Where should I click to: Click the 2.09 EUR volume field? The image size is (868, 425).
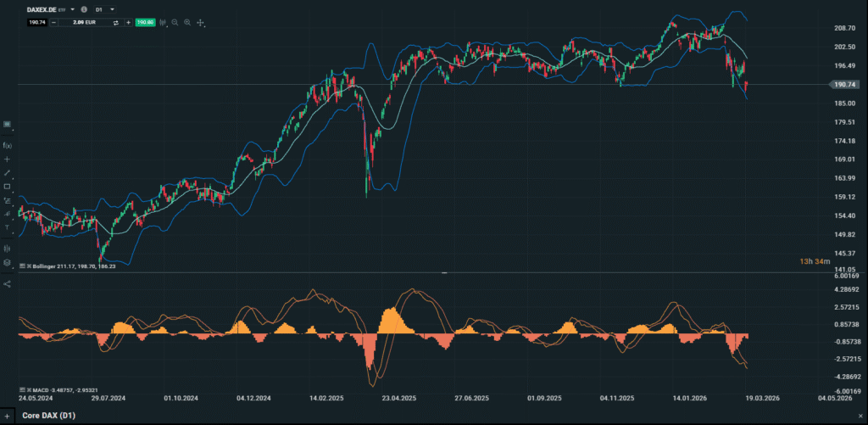click(x=85, y=22)
